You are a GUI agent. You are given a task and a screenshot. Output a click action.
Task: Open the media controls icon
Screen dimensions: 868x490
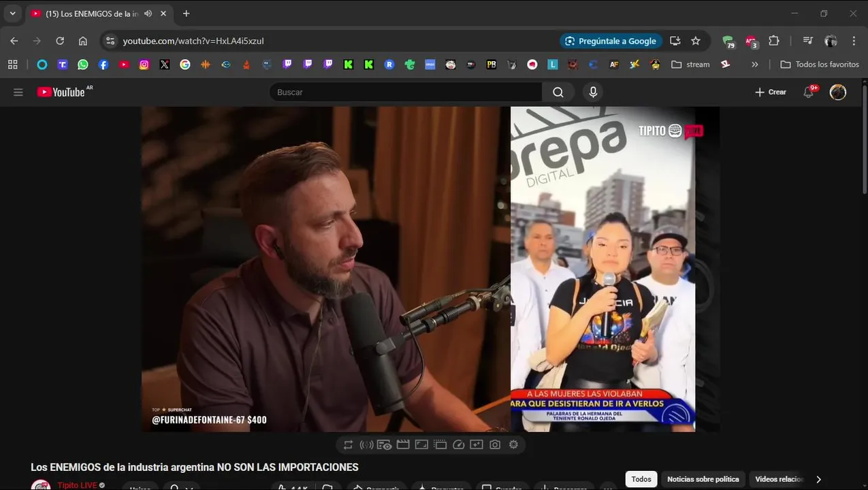point(808,41)
